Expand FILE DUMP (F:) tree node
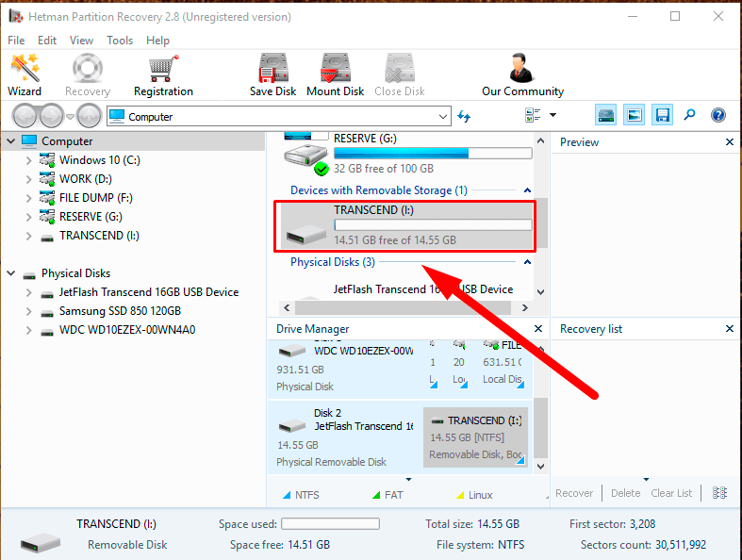This screenshot has height=560, width=742. (29, 198)
